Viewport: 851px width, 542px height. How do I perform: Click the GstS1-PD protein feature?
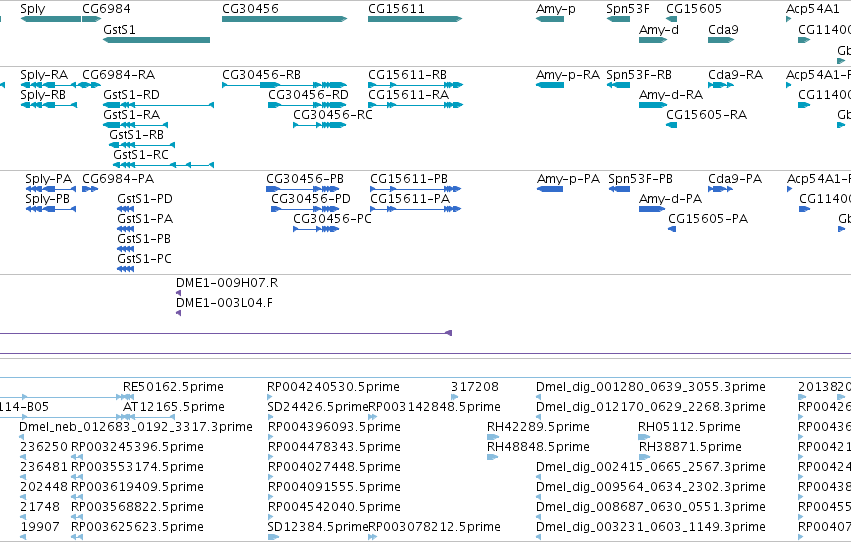click(x=125, y=209)
